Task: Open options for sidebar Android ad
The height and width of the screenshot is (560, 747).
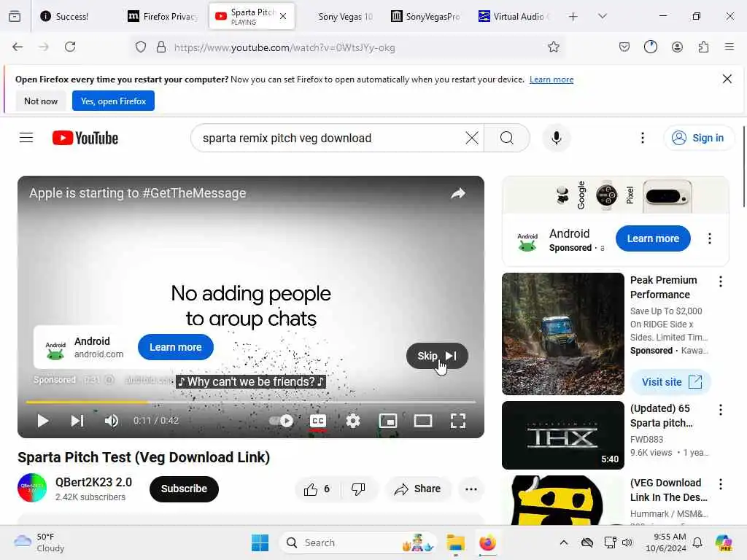Action: 710,238
